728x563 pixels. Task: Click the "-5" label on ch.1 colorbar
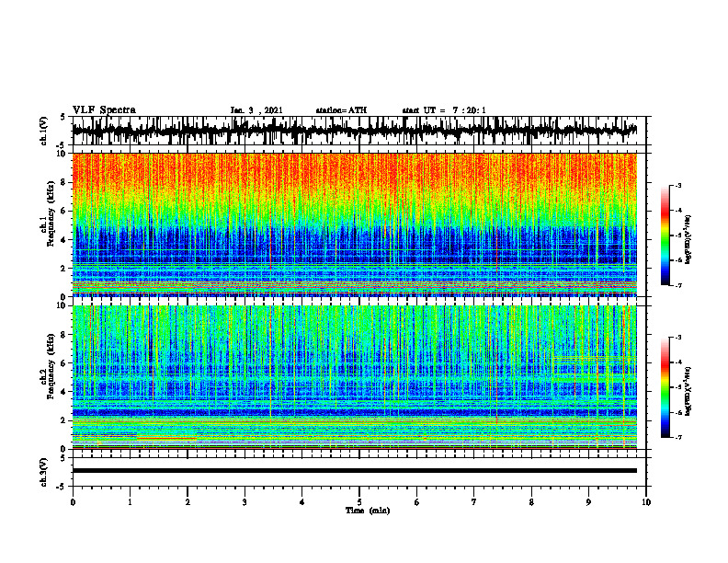[x=678, y=236]
